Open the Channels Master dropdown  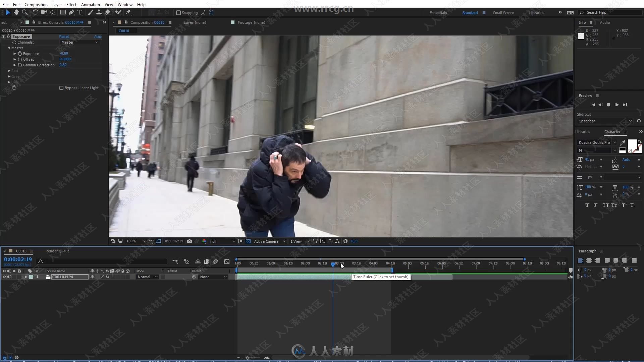coord(79,42)
